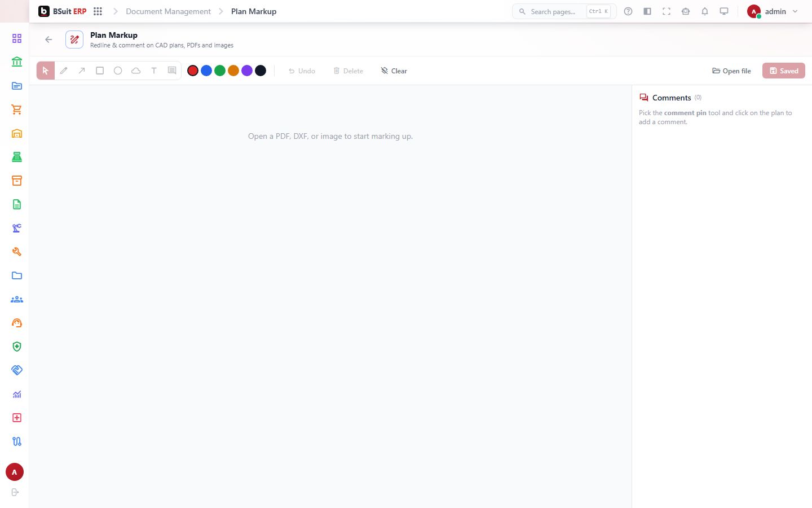This screenshot has height=508, width=812.
Task: Click the monitor display icon
Action: (724, 11)
